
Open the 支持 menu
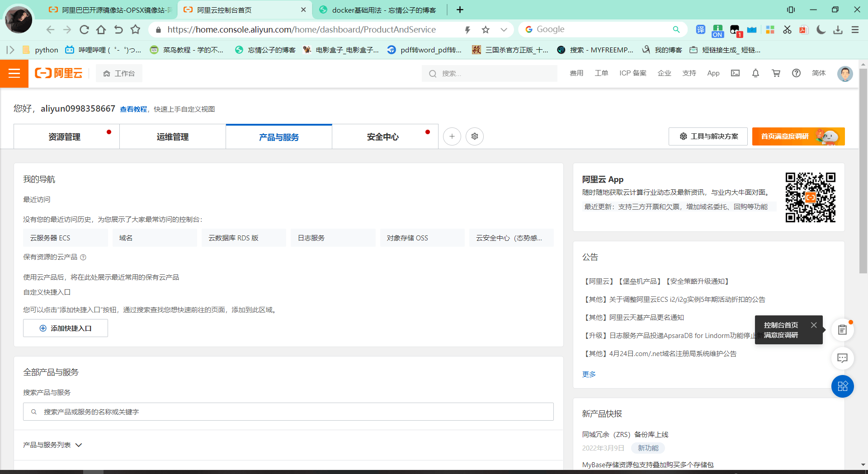[x=689, y=73]
